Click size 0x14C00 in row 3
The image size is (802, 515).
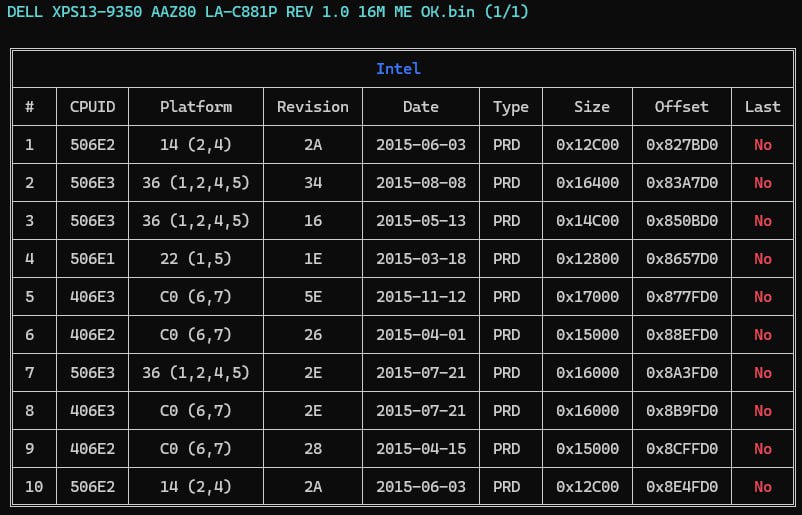click(x=588, y=220)
